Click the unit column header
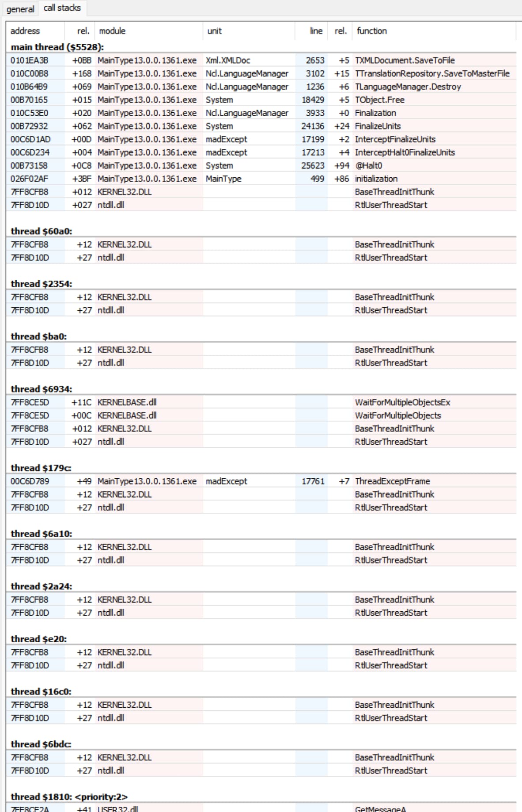This screenshot has height=812, width=522. point(215,31)
